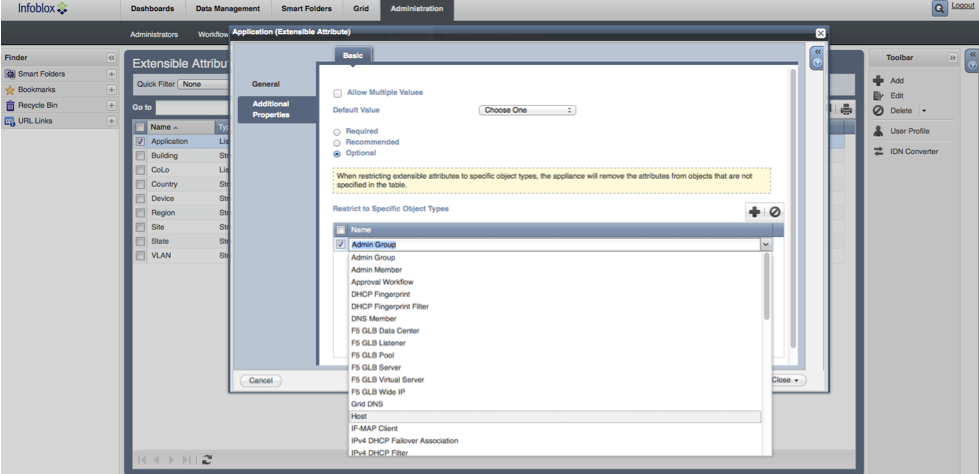Toggle select-all checkbox in object types header
The height and width of the screenshot is (474, 979).
[340, 230]
